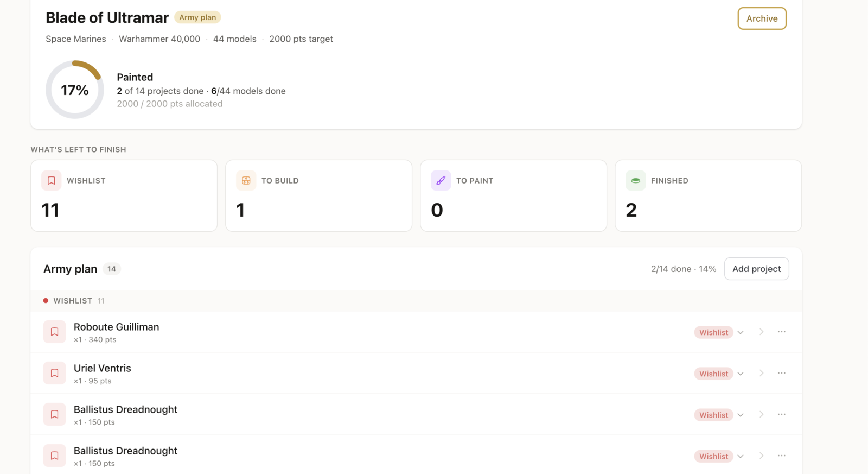
Task: Expand the status dropdown for Roboute Guilliman
Action: pyautogui.click(x=741, y=332)
